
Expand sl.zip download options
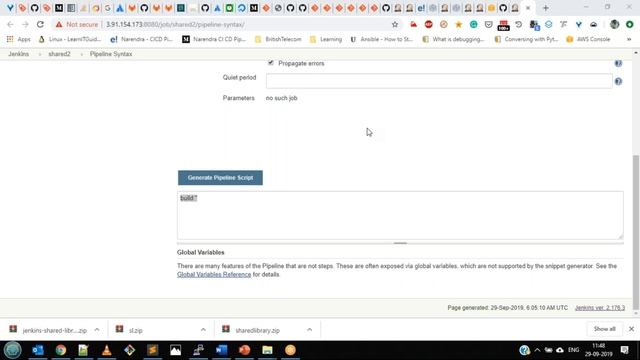(x=203, y=330)
